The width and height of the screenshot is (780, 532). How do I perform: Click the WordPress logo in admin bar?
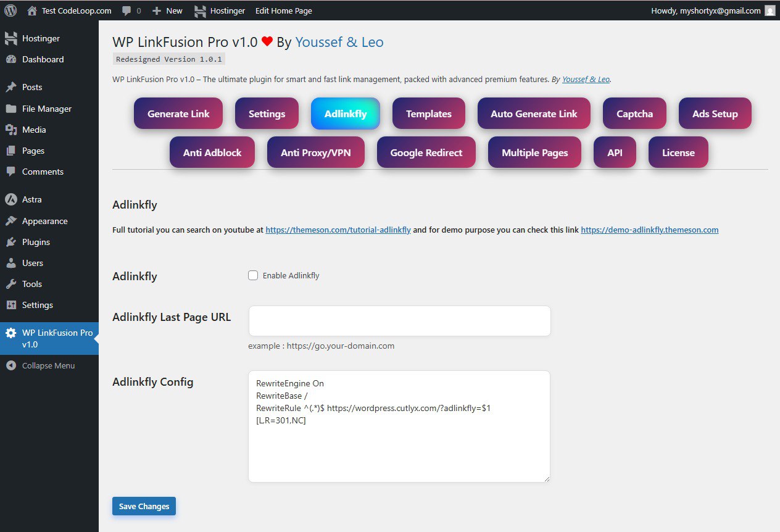click(x=10, y=10)
